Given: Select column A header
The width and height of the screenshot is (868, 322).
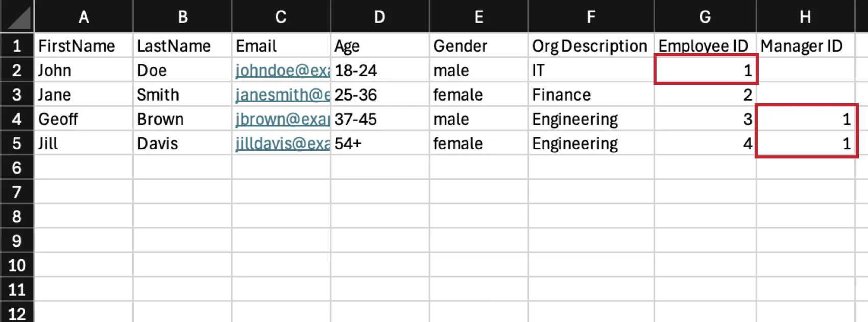Looking at the screenshot, I should tap(84, 17).
